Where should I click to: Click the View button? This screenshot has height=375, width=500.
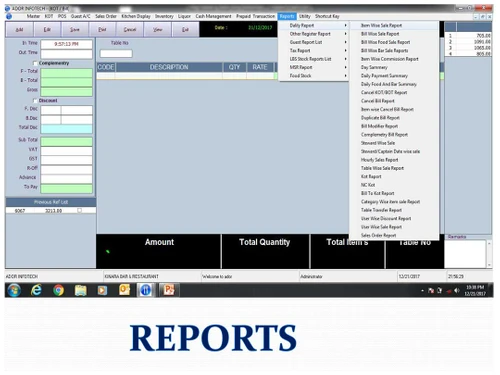pos(157,30)
